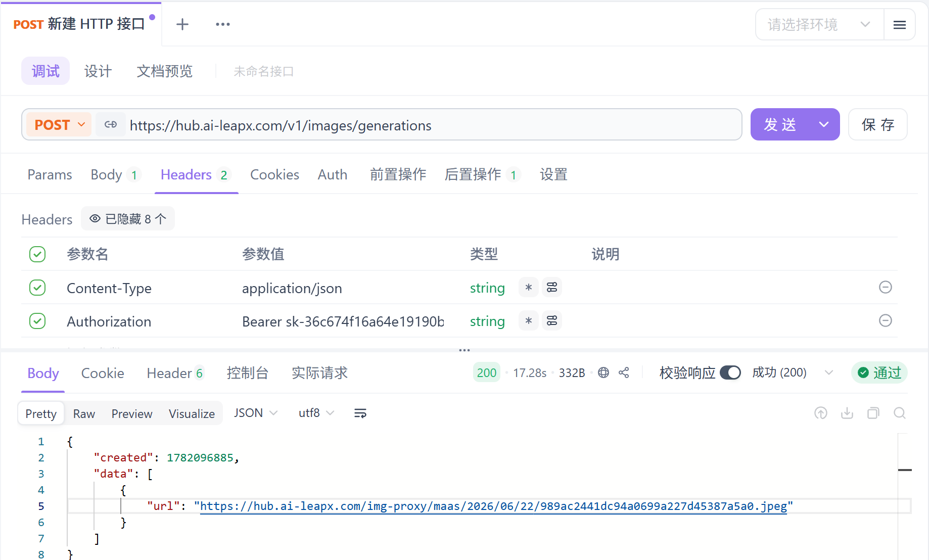Open the 前置操作 tab
Viewport: 929px width, 560px height.
[x=398, y=174]
